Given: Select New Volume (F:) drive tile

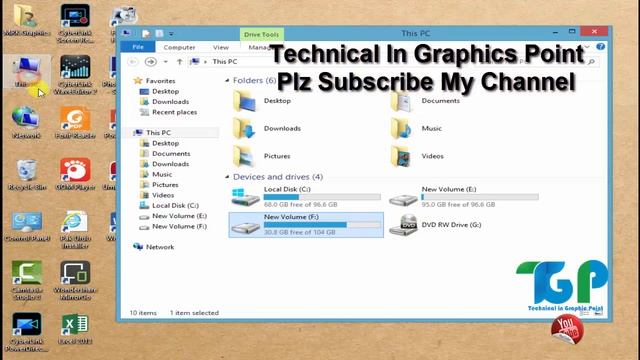Looking at the screenshot, I should coord(306,224).
